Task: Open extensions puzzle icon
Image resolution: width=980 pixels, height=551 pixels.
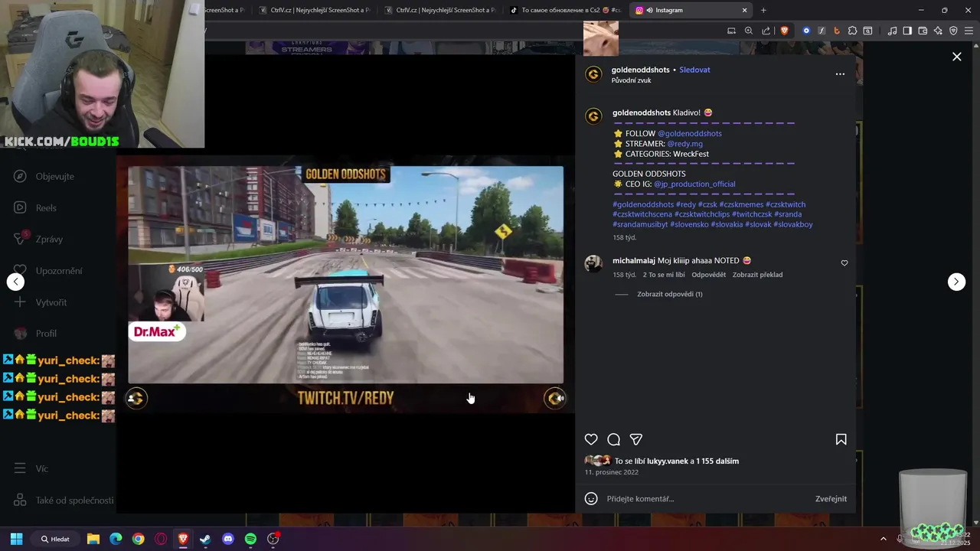Action: click(x=852, y=31)
